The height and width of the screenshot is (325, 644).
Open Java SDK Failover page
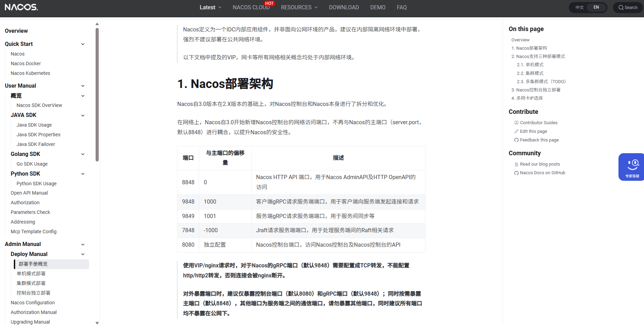pyautogui.click(x=36, y=144)
